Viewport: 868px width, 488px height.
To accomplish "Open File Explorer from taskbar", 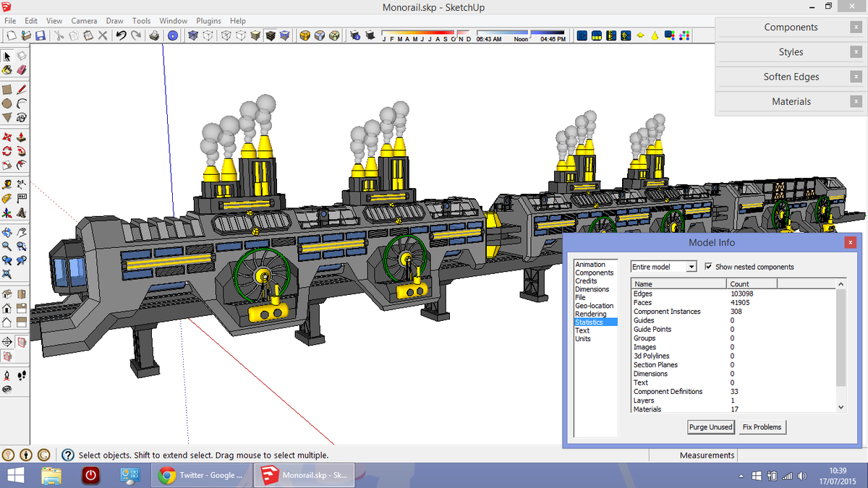I will click(51, 475).
